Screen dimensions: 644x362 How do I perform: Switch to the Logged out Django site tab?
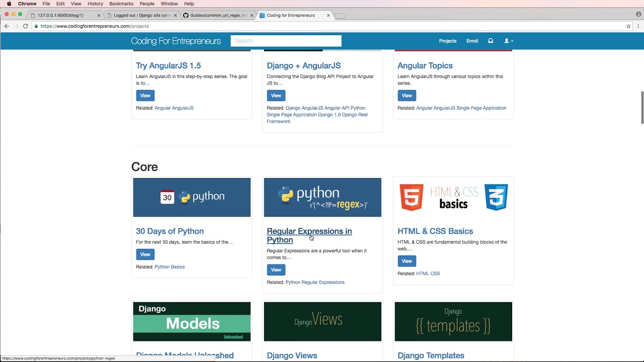click(142, 16)
